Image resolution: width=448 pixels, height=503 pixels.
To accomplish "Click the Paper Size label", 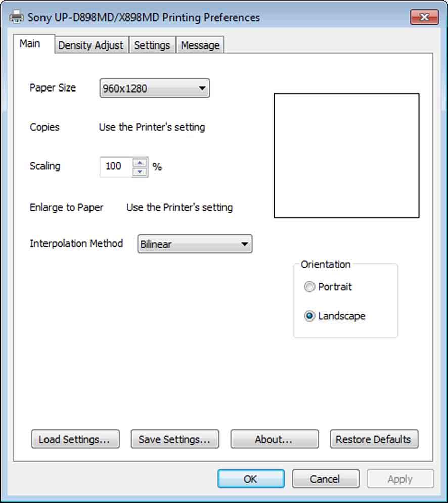I will click(53, 87).
